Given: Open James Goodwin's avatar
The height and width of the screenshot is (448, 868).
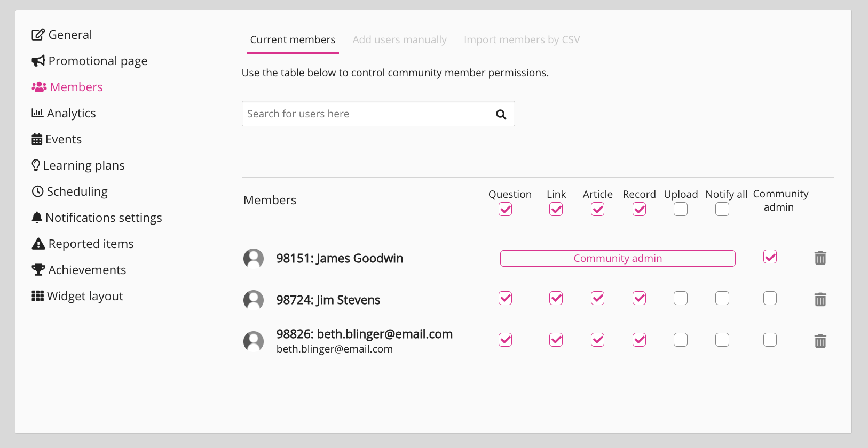Looking at the screenshot, I should pos(254,259).
